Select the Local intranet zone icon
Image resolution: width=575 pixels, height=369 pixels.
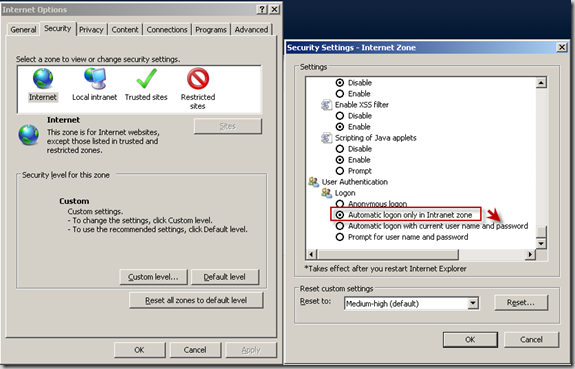(95, 78)
